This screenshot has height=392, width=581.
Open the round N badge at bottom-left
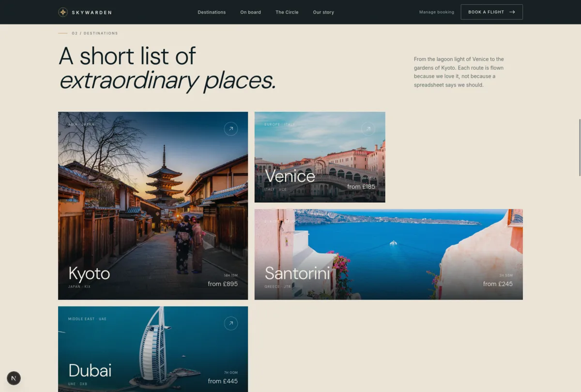click(x=14, y=378)
